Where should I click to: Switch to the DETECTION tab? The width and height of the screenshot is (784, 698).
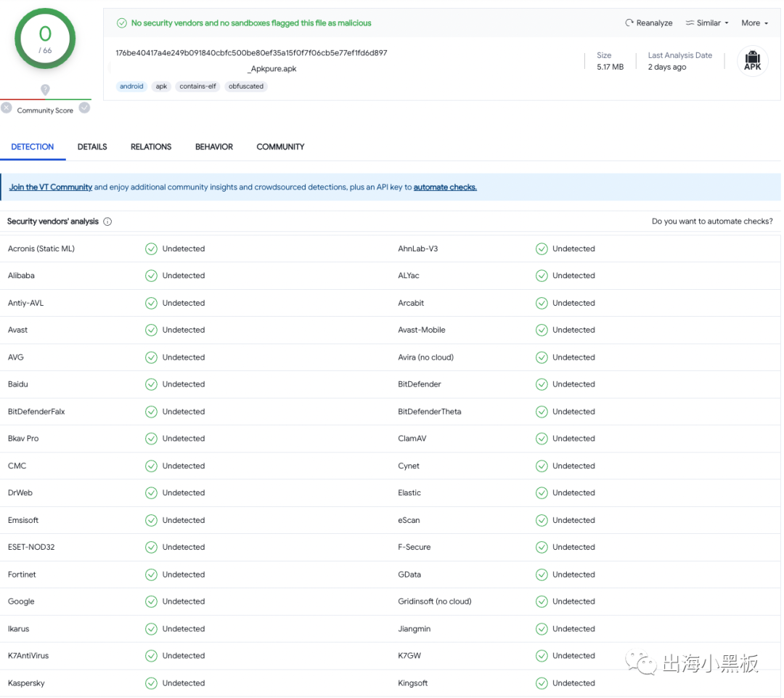click(x=33, y=147)
